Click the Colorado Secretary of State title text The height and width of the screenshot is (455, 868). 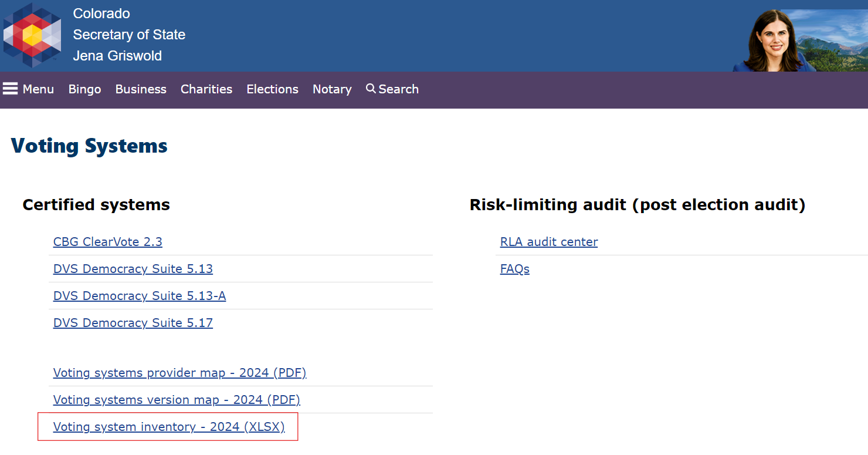pyautogui.click(x=129, y=35)
